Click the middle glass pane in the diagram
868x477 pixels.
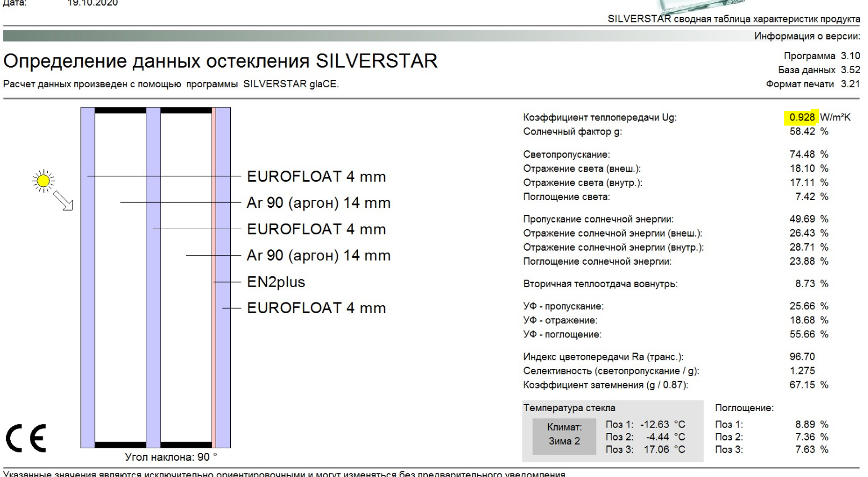pyautogui.click(x=153, y=278)
